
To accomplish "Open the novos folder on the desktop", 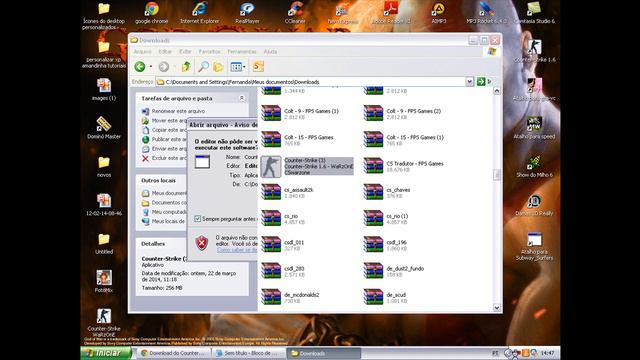I will point(104,167).
